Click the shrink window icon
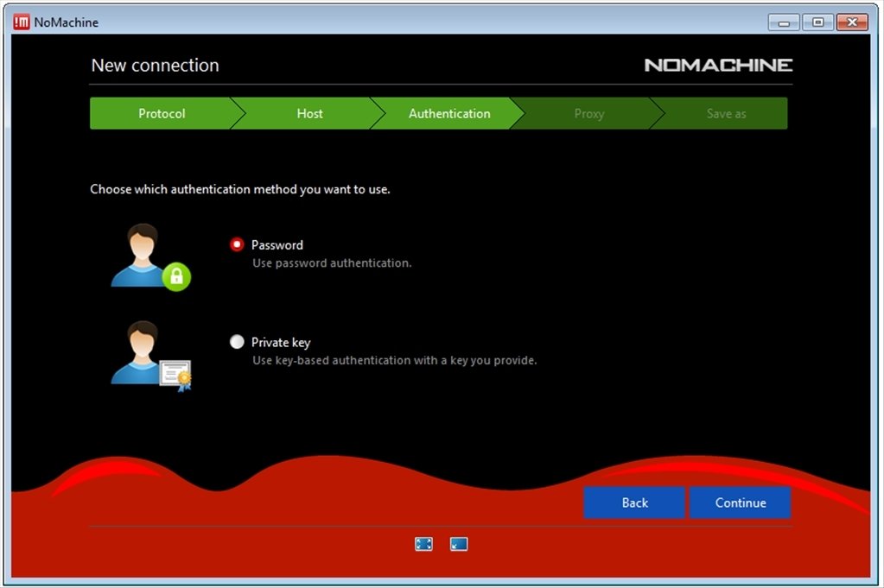Viewport: 884px width, 588px height. click(x=458, y=543)
